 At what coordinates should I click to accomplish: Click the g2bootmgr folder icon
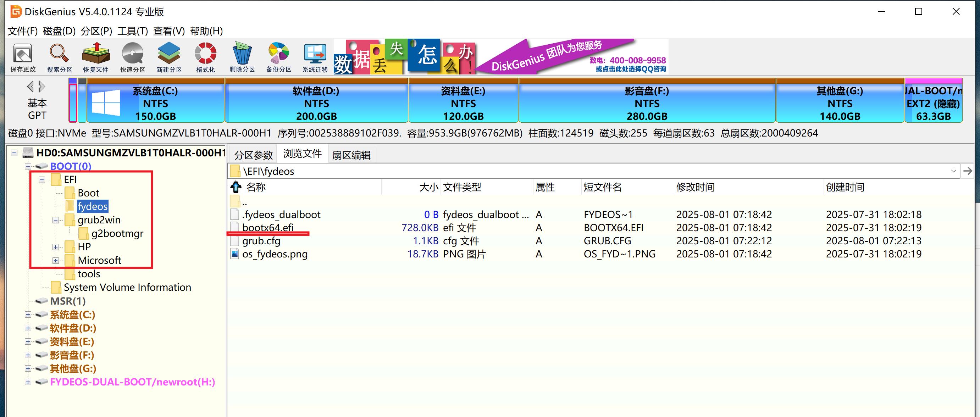(83, 233)
